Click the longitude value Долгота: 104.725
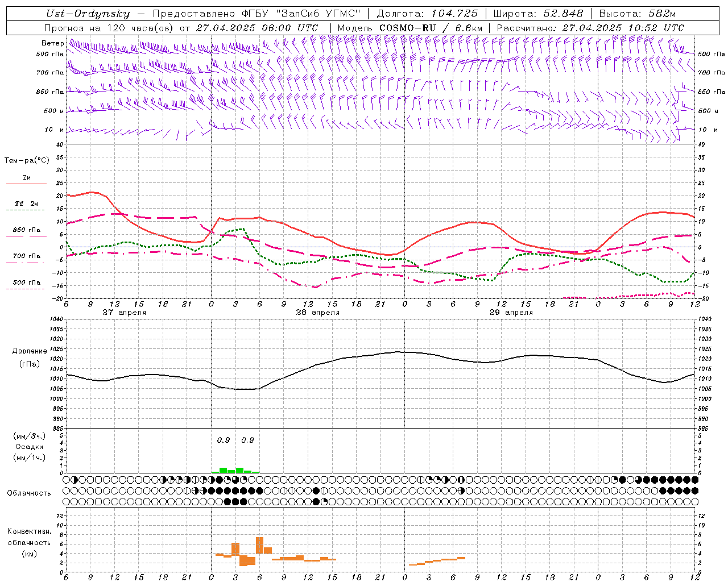This screenshot has height=582, width=728. pos(427,14)
